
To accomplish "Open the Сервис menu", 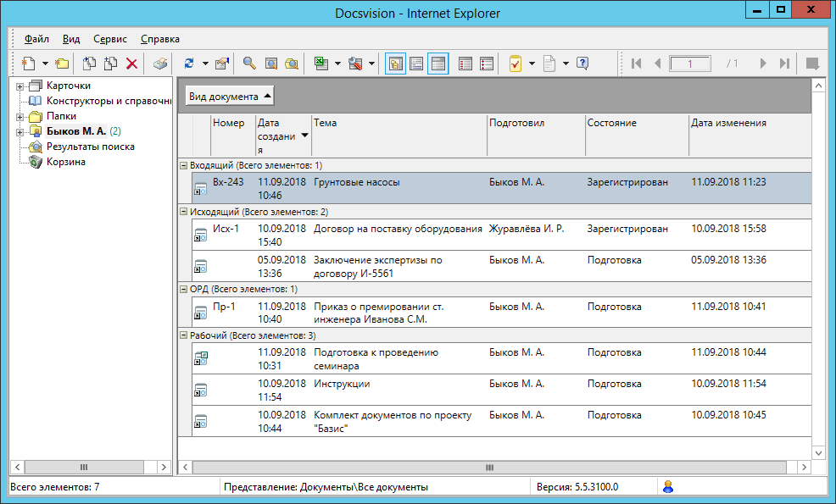I will pyautogui.click(x=110, y=39).
